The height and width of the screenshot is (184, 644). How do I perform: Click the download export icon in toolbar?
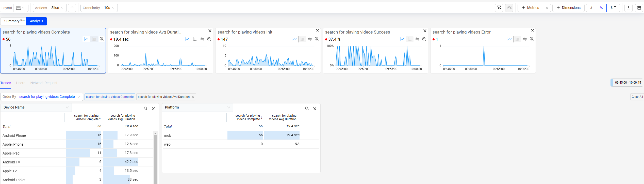tap(629, 8)
